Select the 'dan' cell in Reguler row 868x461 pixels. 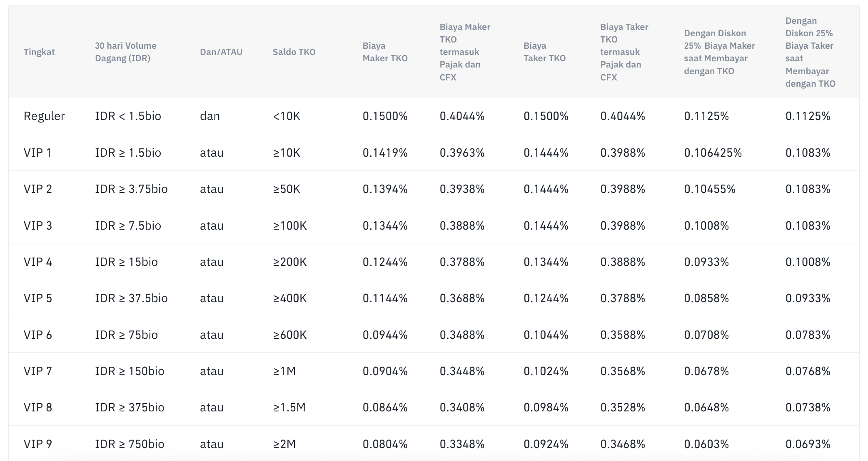click(x=210, y=116)
